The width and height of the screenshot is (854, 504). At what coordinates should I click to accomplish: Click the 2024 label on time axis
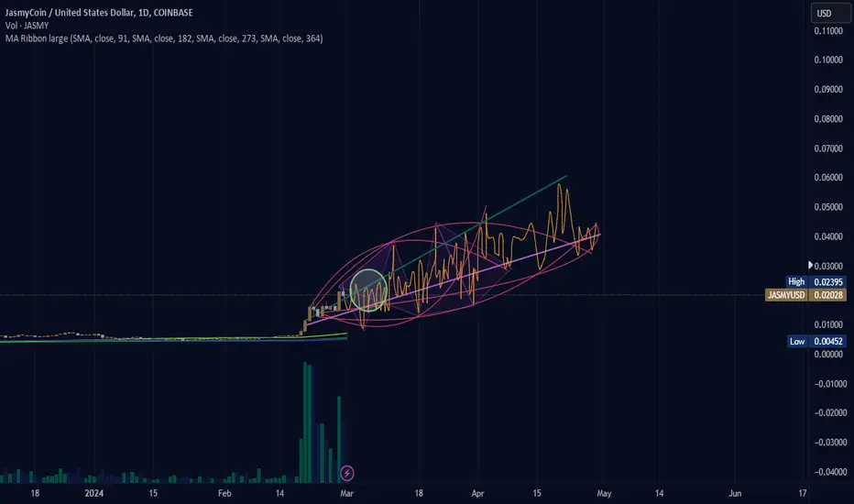tap(94, 494)
